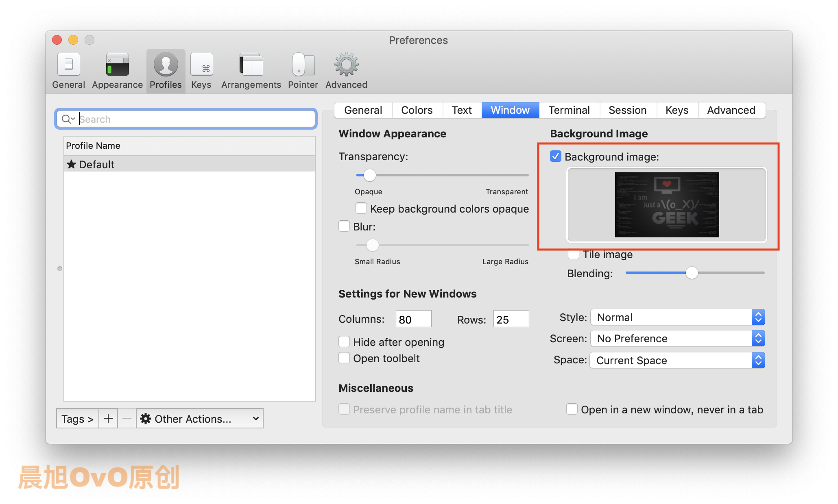Open the Pointer preferences pane

tap(303, 71)
